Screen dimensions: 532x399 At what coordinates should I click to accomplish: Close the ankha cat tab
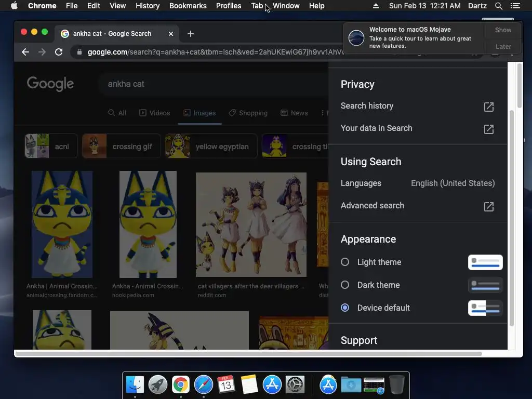171,34
